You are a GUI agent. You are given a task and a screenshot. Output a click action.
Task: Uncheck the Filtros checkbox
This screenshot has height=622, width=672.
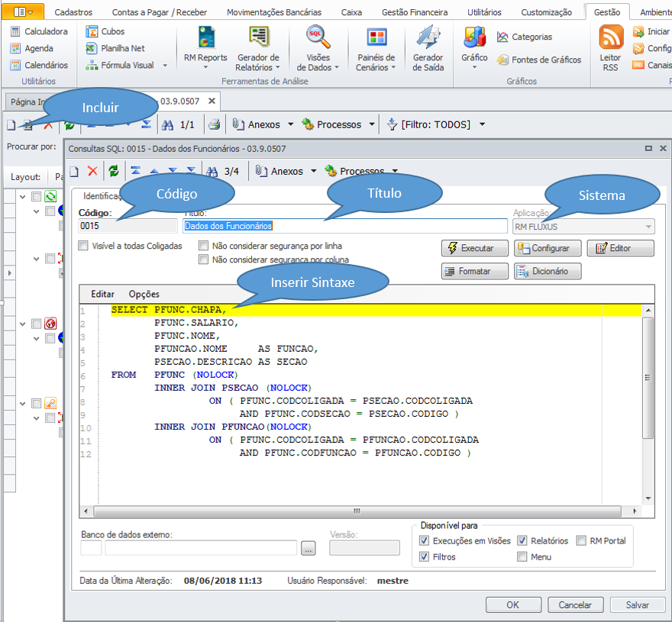(x=424, y=557)
